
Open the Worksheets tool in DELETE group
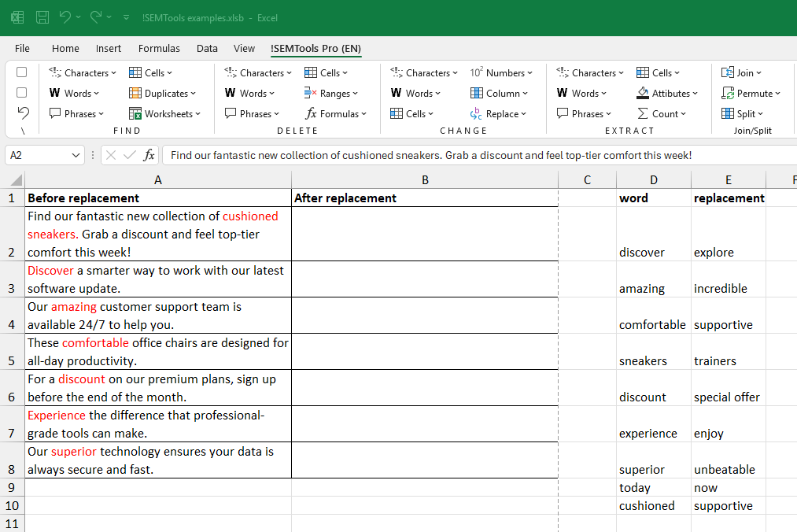click(x=164, y=113)
